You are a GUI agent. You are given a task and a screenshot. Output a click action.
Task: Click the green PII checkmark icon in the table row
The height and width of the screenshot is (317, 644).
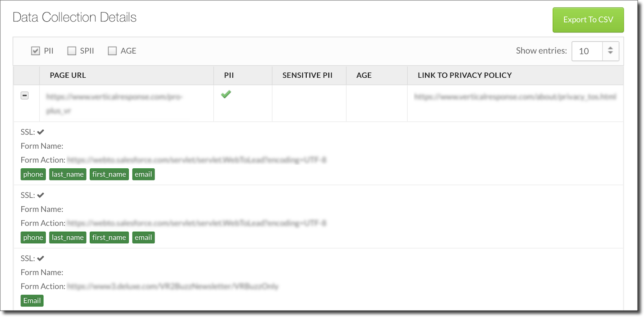pos(227,94)
